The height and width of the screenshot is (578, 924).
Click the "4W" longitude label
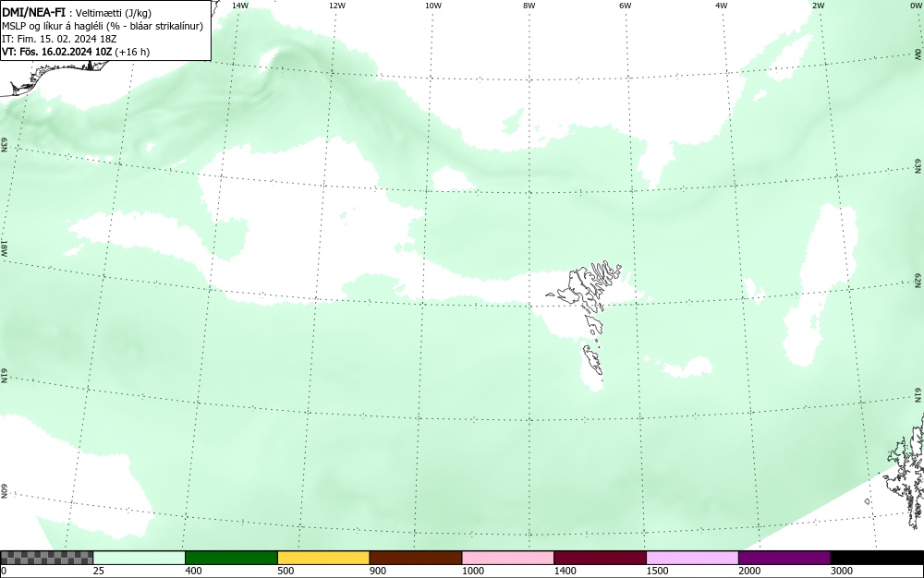[x=722, y=6]
